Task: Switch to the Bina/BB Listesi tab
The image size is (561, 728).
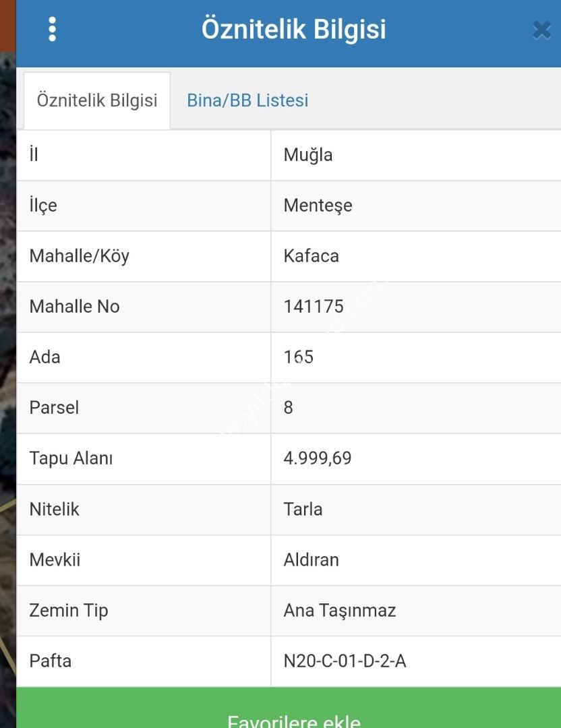Action: [x=247, y=100]
